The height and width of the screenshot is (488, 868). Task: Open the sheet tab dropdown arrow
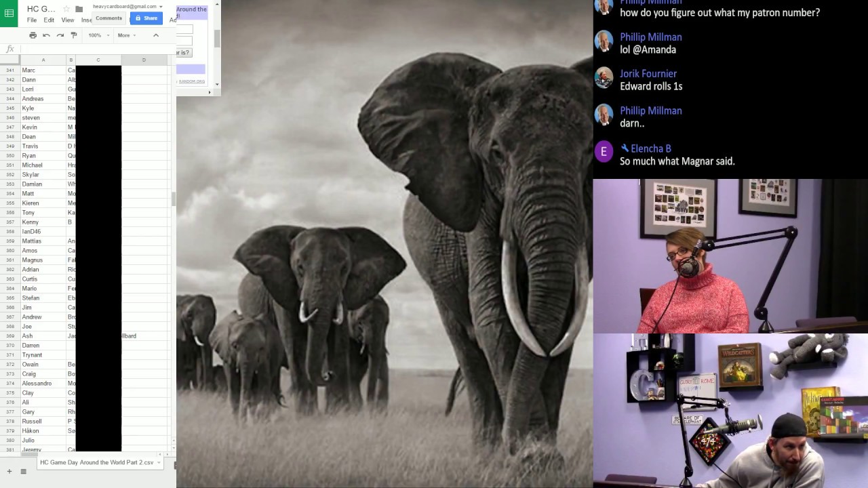click(x=159, y=463)
